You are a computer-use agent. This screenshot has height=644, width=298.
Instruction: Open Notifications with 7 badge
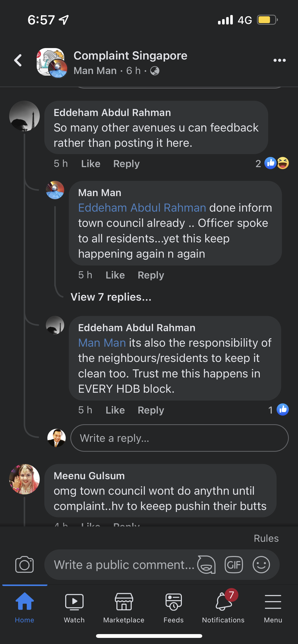pyautogui.click(x=223, y=606)
